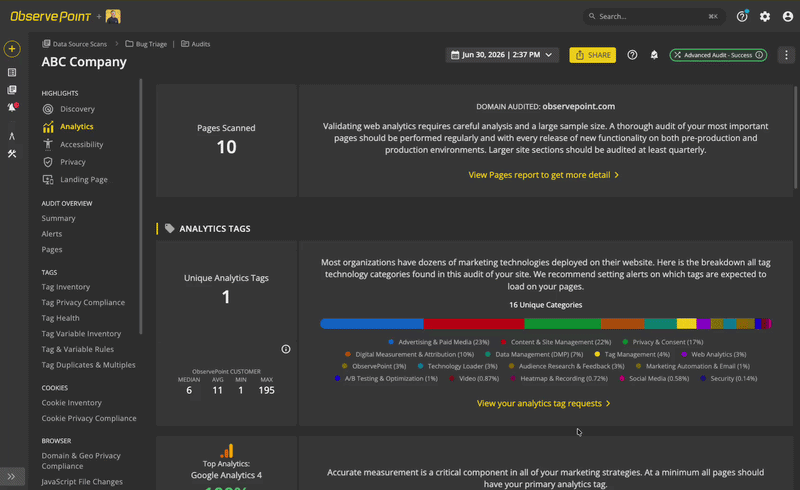Click View Pages report to get more detail
800x490 pixels.
tap(544, 175)
